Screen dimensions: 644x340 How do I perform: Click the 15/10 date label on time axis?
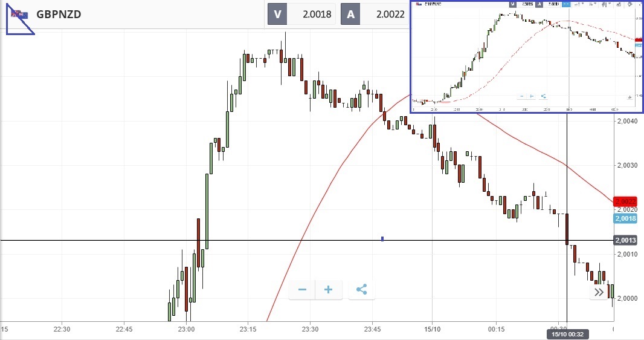432,329
